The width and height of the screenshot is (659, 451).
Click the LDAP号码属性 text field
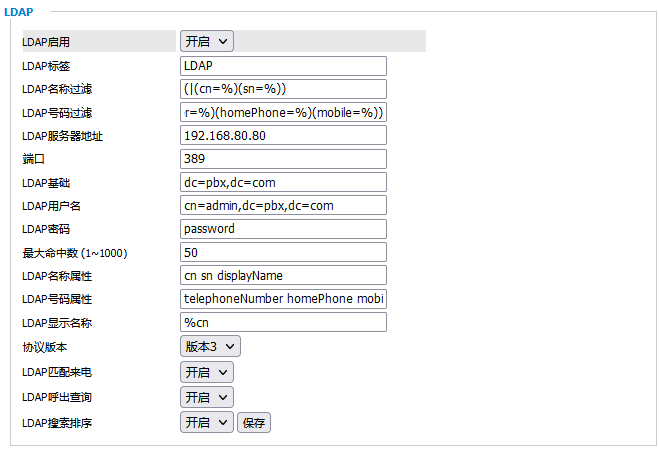point(283,299)
